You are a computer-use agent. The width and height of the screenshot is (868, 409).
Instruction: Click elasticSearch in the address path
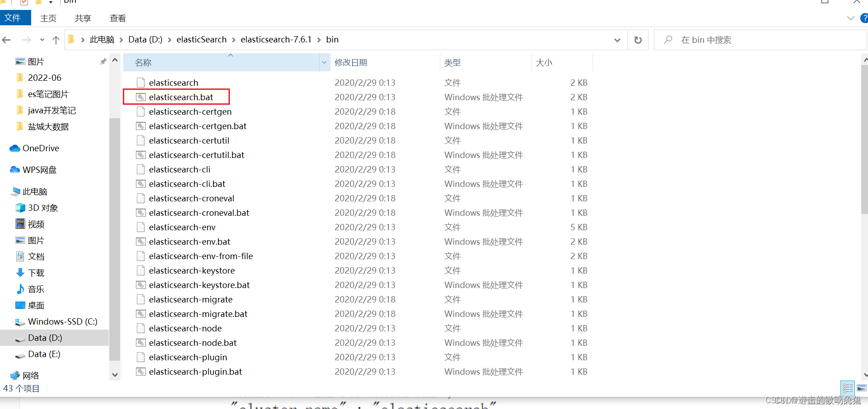[201, 40]
